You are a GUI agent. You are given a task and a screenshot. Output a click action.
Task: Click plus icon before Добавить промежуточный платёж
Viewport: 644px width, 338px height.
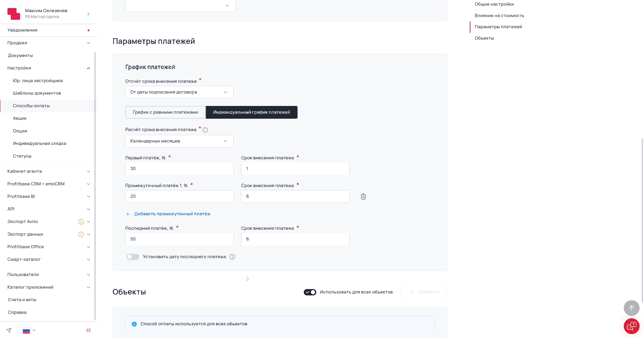point(128,214)
